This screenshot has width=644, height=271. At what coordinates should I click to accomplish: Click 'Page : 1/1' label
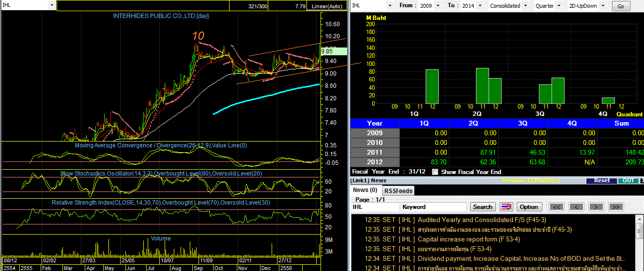coord(370,199)
